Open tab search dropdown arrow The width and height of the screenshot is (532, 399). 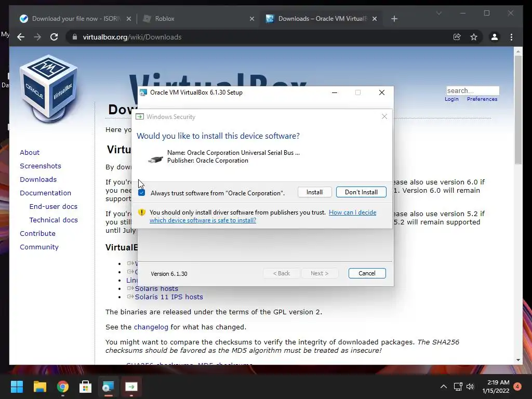pyautogui.click(x=438, y=13)
